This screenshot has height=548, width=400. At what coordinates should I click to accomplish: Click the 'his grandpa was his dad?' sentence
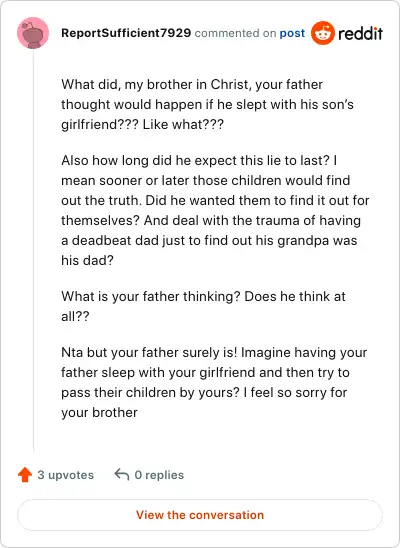click(x=209, y=250)
